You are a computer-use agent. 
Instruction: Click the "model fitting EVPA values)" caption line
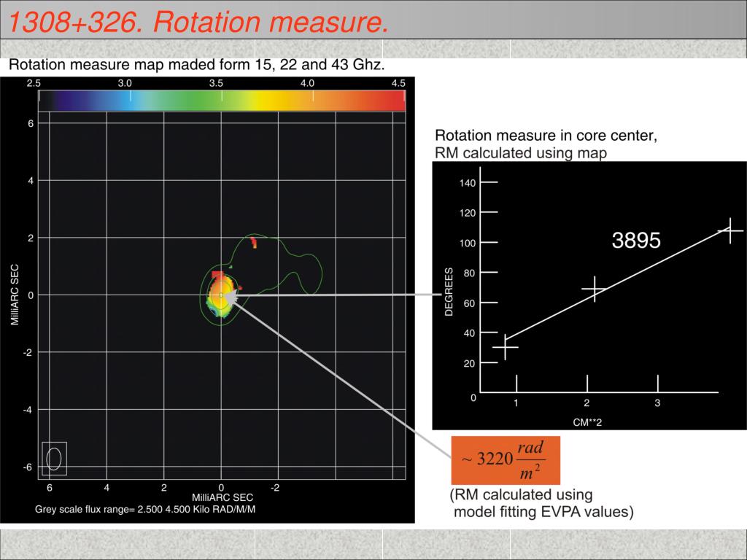click(x=543, y=512)
